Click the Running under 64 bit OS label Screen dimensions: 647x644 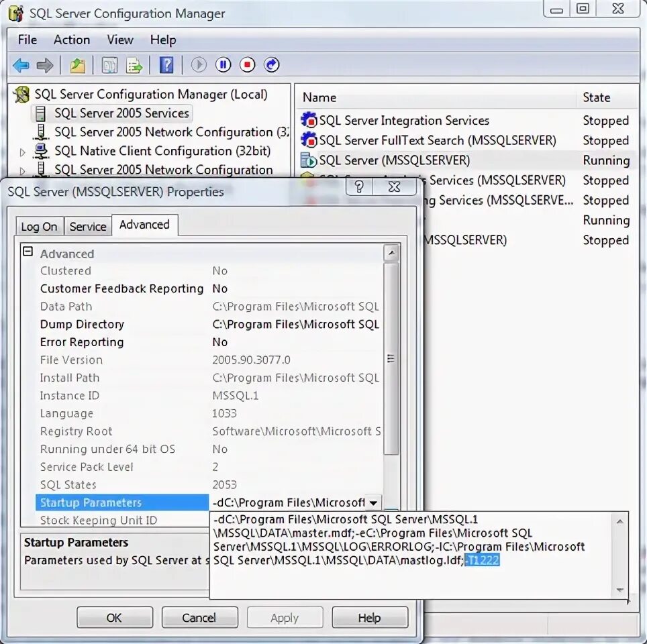(x=107, y=449)
